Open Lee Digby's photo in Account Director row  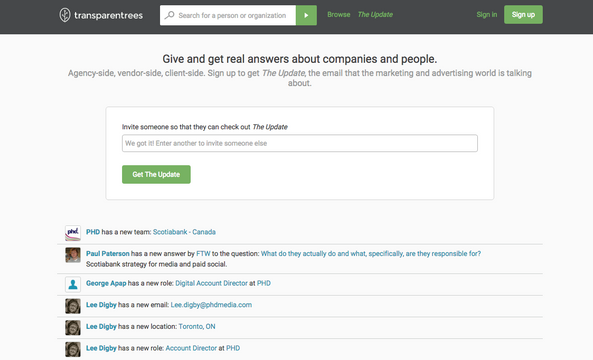coord(73,349)
